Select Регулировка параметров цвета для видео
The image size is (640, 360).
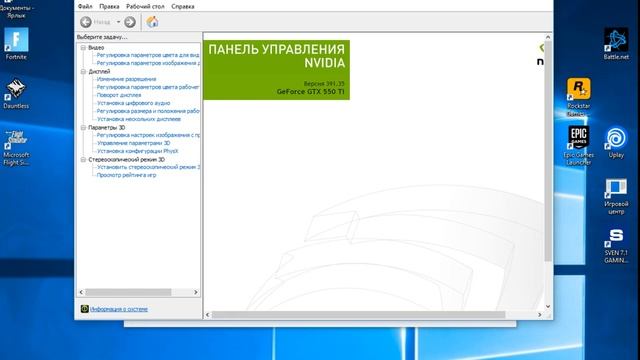click(x=148, y=55)
